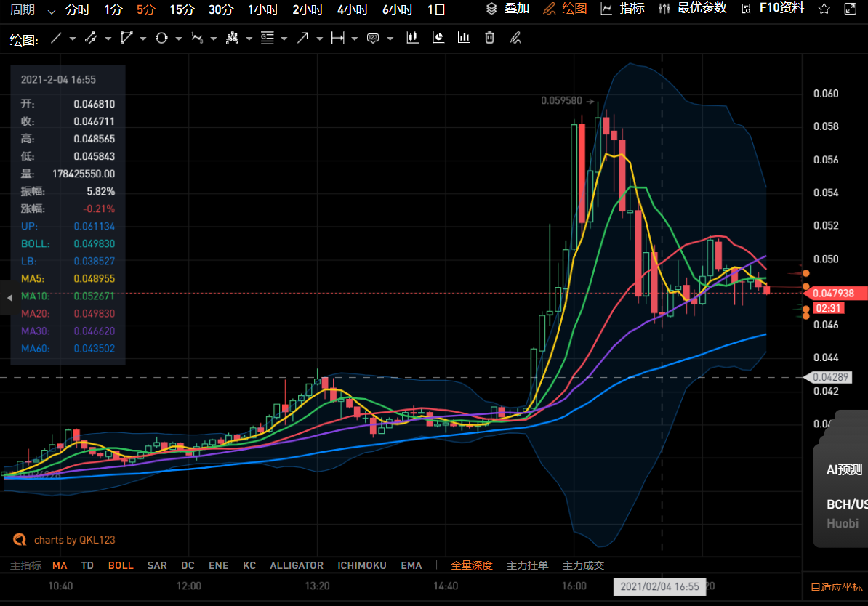This screenshot has height=606, width=868.
Task: Select the ellipse drawing tool
Action: (161, 37)
